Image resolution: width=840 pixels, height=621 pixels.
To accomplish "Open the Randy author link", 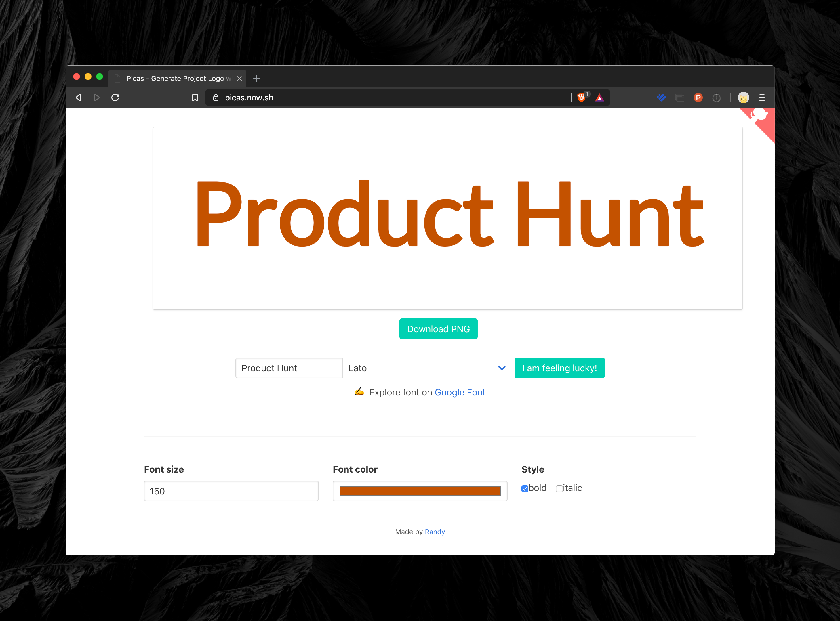I will pyautogui.click(x=435, y=532).
